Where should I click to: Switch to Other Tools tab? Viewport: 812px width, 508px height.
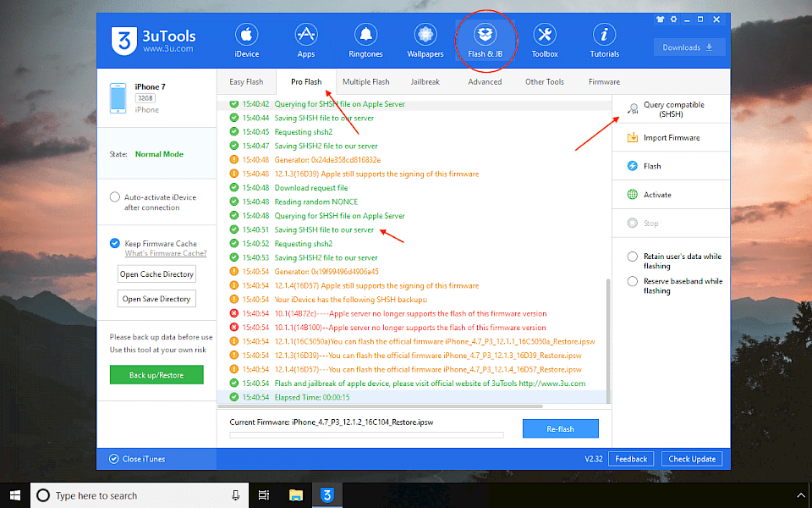click(x=544, y=82)
